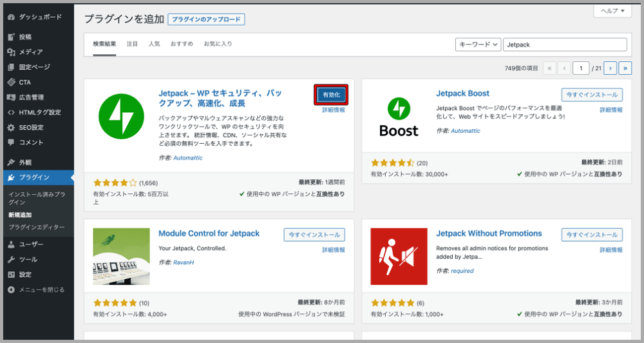Viewport: 644px width, 343px height.
Task: Activate Jetpack with the 有効化 button
Action: pyautogui.click(x=332, y=95)
